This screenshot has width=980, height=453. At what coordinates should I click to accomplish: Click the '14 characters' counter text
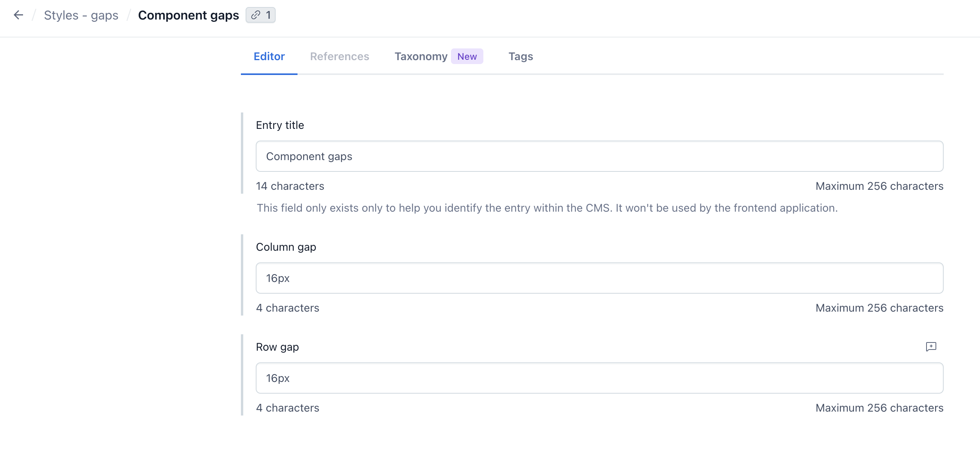point(290,186)
